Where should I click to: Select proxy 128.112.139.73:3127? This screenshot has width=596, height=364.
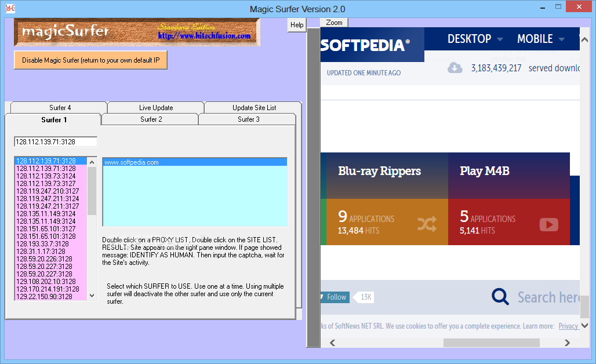click(x=51, y=184)
